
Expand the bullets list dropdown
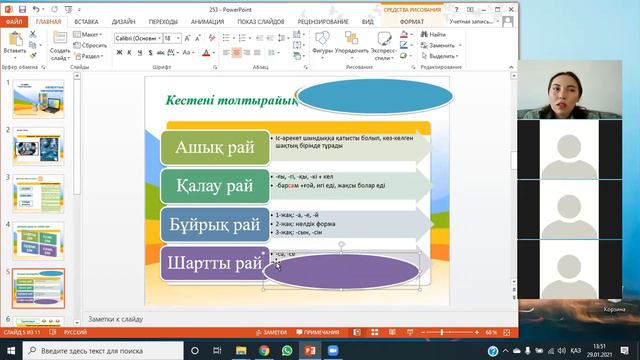[x=233, y=38]
